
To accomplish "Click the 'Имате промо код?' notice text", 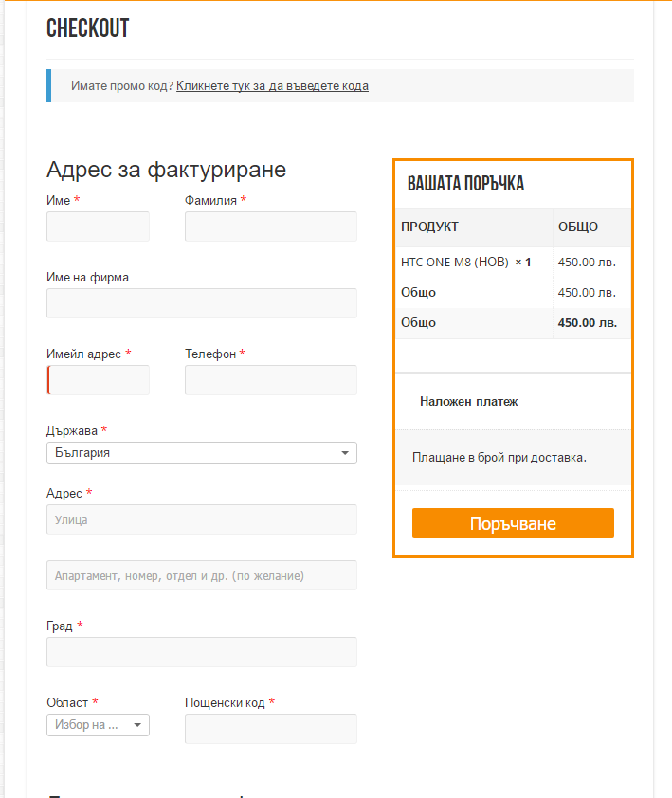I will [x=122, y=86].
